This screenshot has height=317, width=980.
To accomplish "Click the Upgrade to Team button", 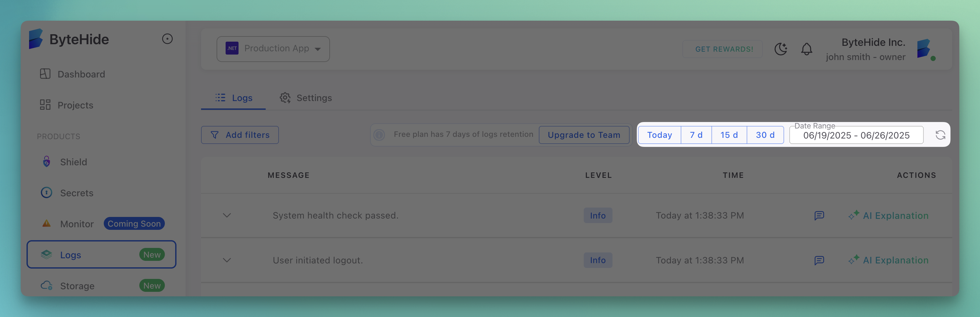I will point(584,135).
